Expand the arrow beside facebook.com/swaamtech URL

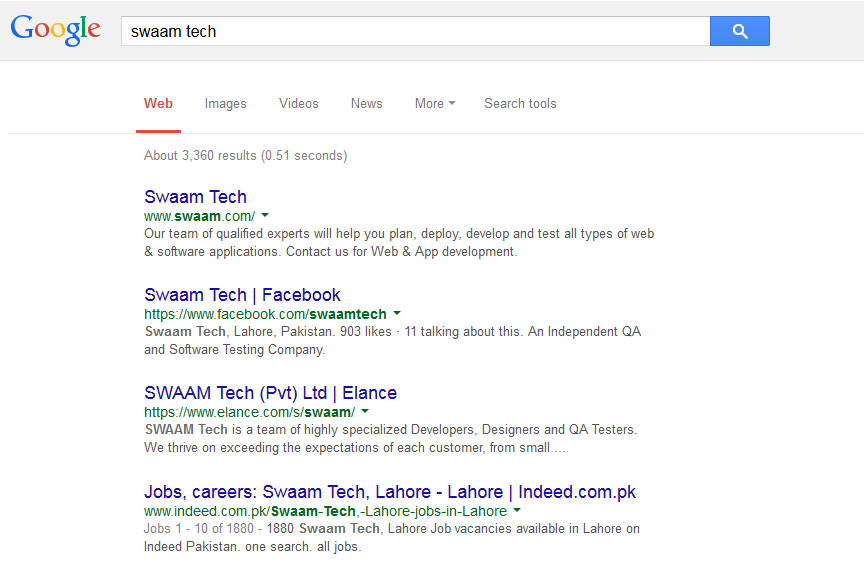(397, 314)
